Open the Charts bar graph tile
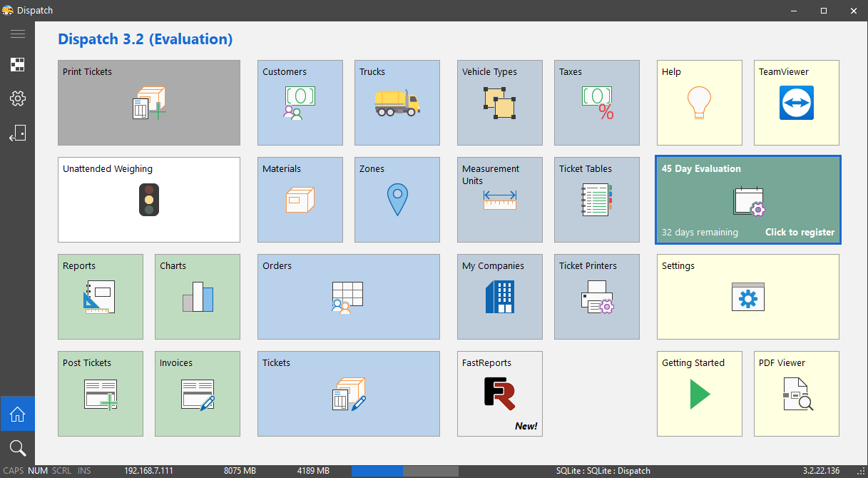The image size is (868, 478). point(197,297)
